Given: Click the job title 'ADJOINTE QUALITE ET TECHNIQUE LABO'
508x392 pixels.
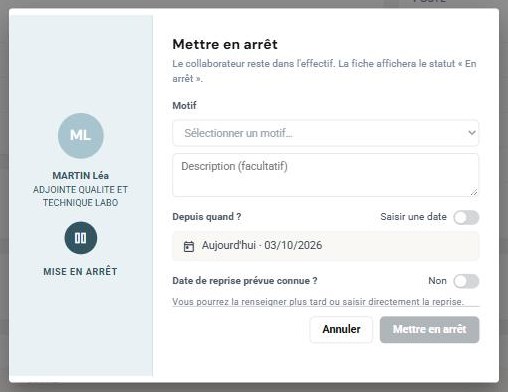Looking at the screenshot, I should point(81,196).
